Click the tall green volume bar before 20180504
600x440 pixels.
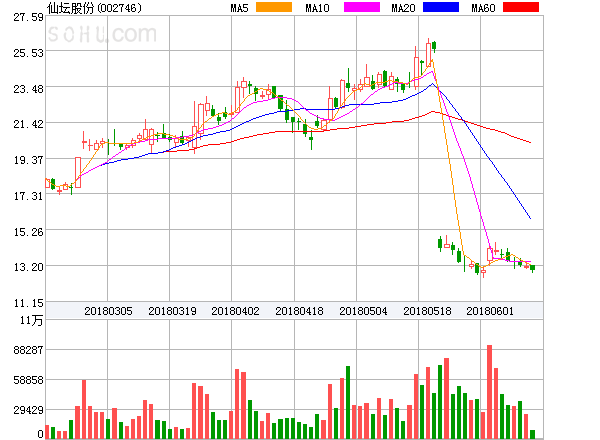348,403
